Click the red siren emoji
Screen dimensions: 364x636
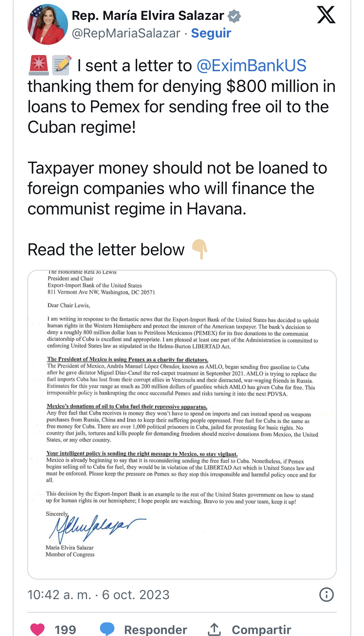[39, 66]
